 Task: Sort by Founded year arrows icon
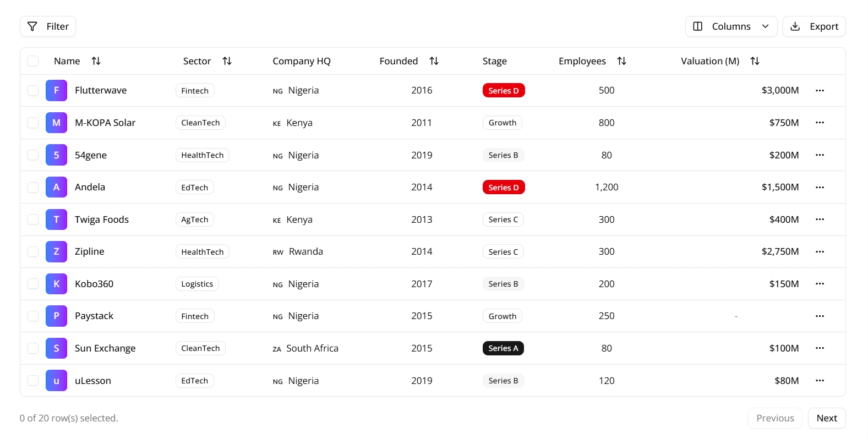[x=434, y=61]
